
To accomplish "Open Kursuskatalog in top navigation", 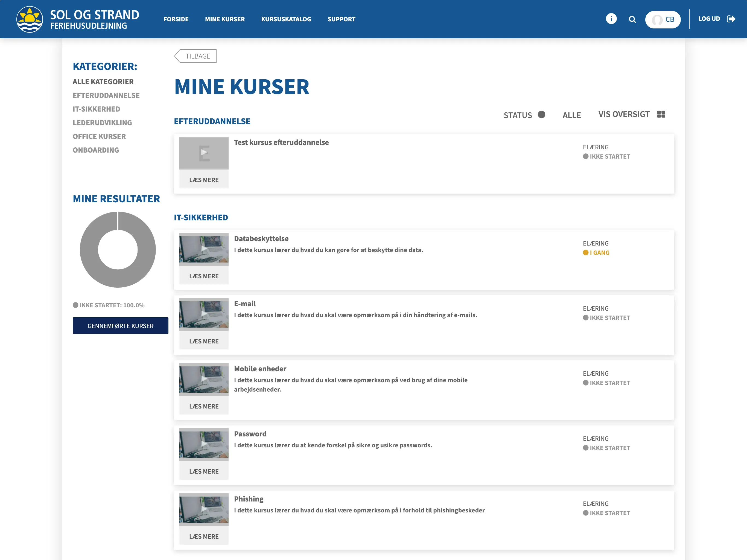I will (286, 19).
